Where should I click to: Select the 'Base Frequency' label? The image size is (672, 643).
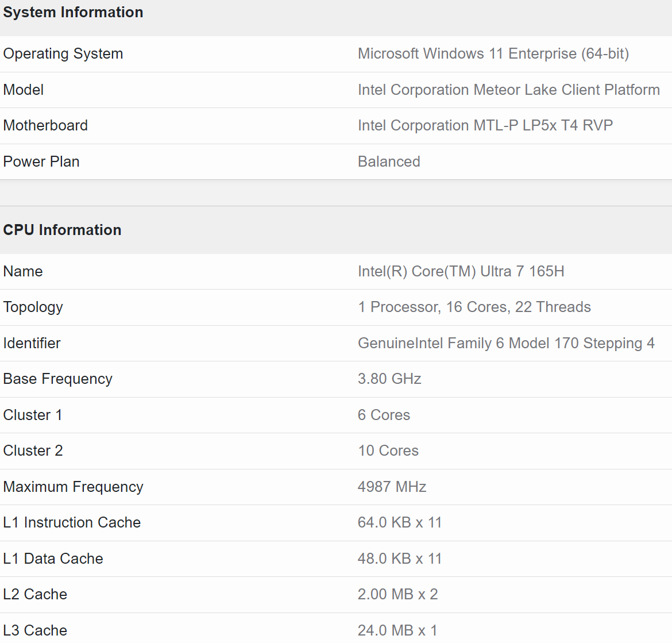tap(57, 379)
